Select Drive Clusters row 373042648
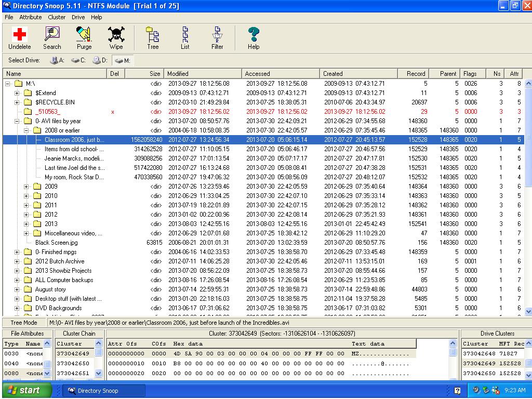The height and width of the screenshot is (399, 532). click(x=493, y=353)
